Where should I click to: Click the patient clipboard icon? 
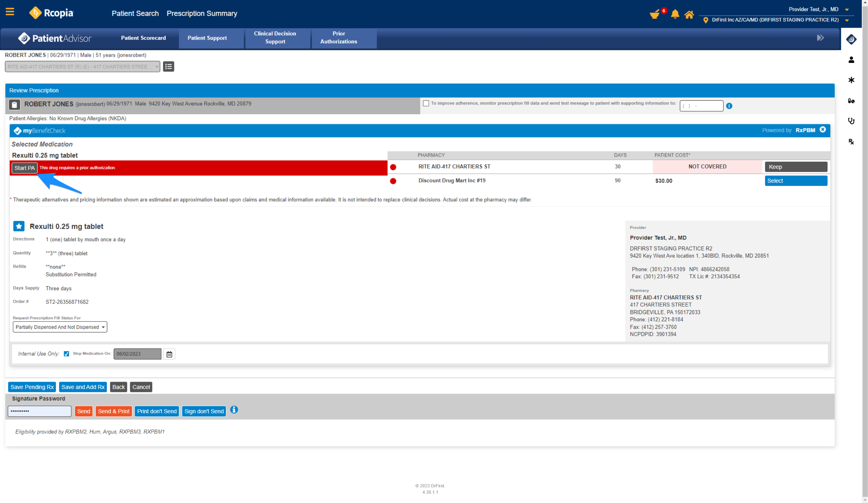[15, 104]
